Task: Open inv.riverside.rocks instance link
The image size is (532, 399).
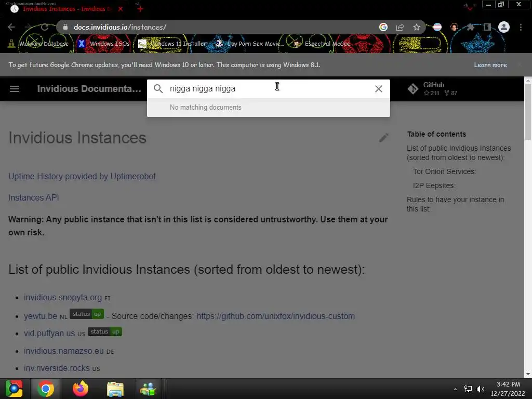Action: (x=57, y=368)
